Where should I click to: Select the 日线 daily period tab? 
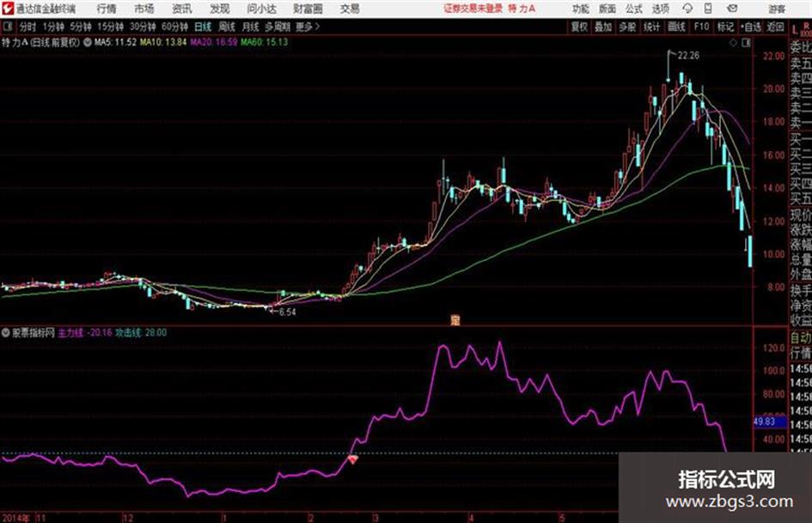(x=203, y=27)
